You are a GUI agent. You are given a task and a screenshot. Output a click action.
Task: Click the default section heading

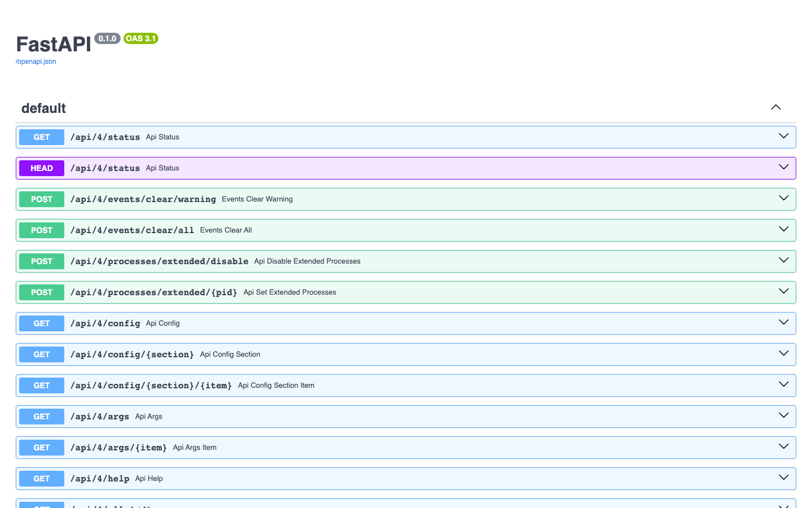(43, 108)
